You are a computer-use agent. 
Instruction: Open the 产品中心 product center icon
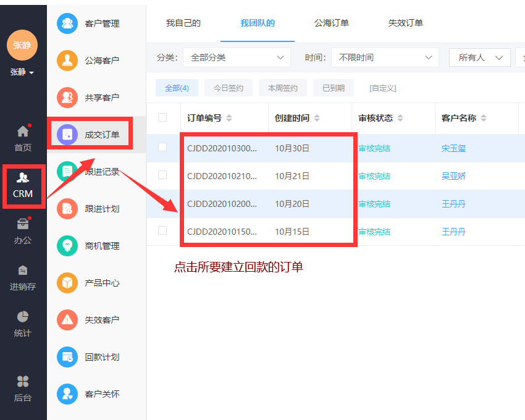click(67, 283)
